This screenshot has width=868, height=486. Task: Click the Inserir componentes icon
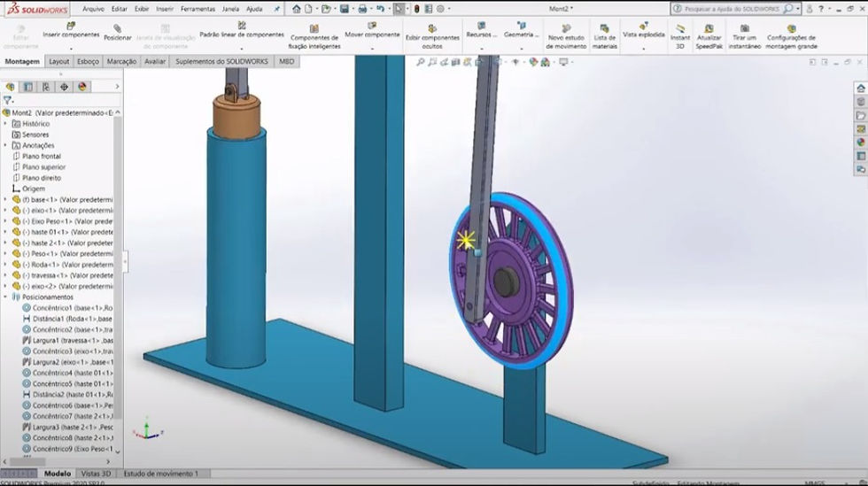tap(71, 26)
